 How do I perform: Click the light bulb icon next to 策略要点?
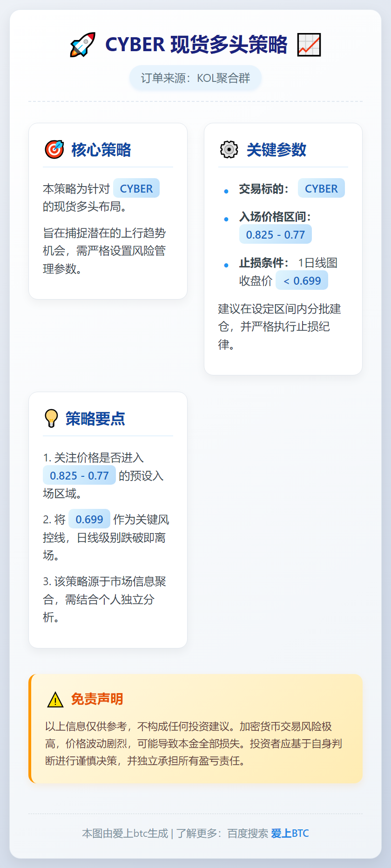click(51, 419)
